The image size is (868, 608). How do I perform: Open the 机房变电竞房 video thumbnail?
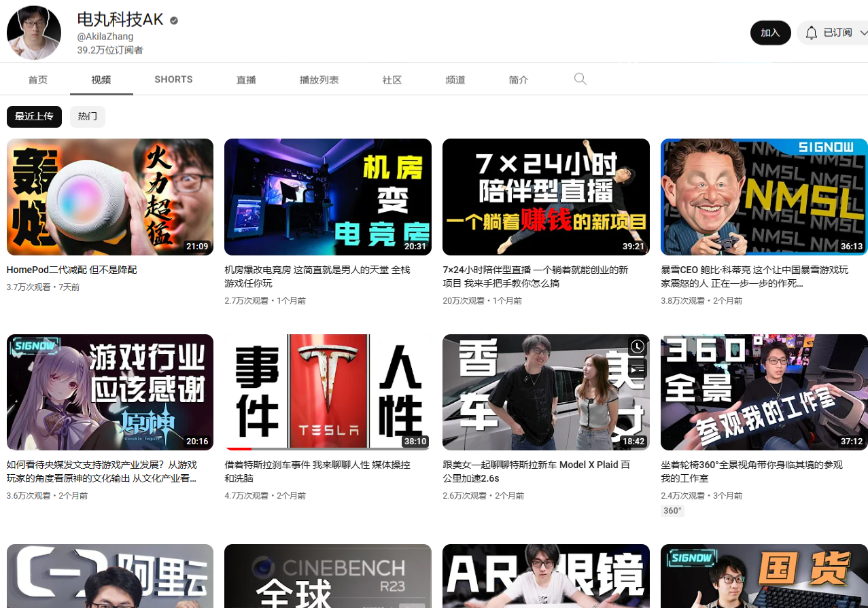pos(328,197)
